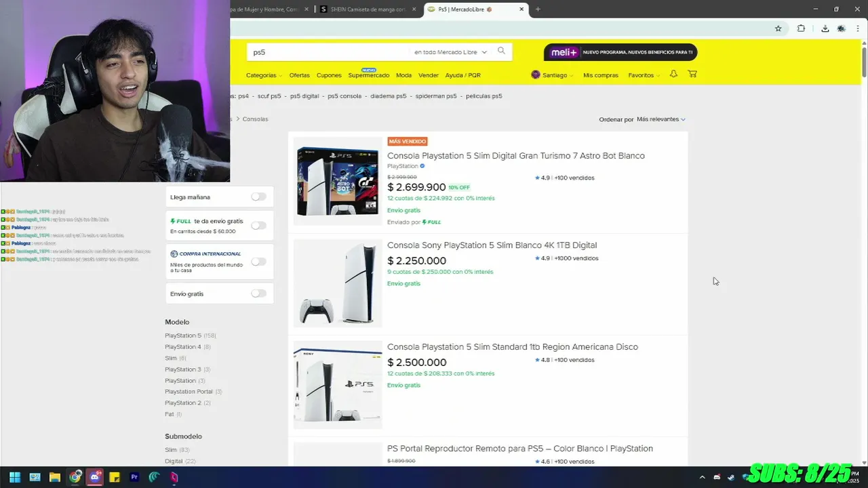Open Sony PlayStation 5 Slim Blanco 4K listing
Image resolution: width=868 pixels, height=488 pixels.
coord(492,245)
